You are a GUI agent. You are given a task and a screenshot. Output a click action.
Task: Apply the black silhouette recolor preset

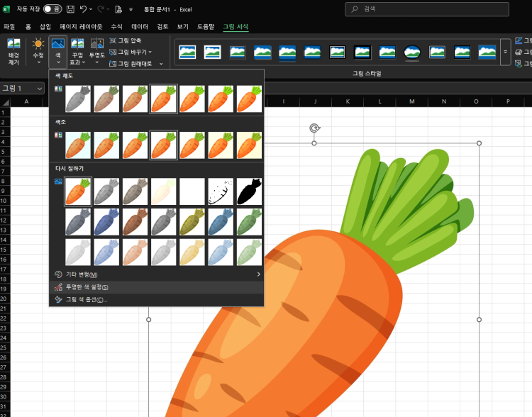pyautogui.click(x=249, y=191)
